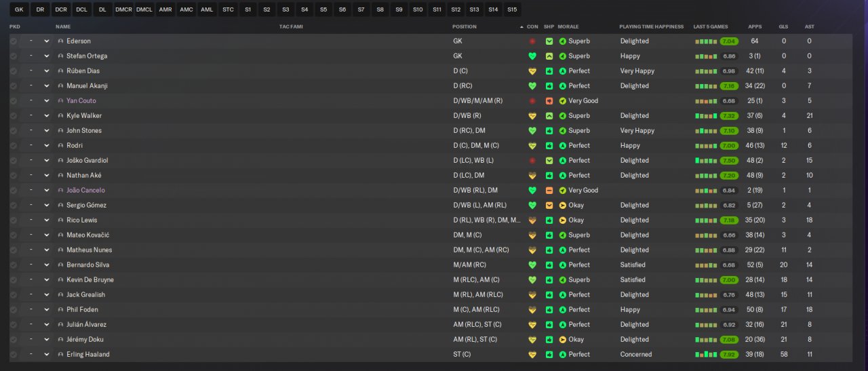Toggle the picked checkmark for Rodri
Screen dimensions: 868x371
(14, 146)
